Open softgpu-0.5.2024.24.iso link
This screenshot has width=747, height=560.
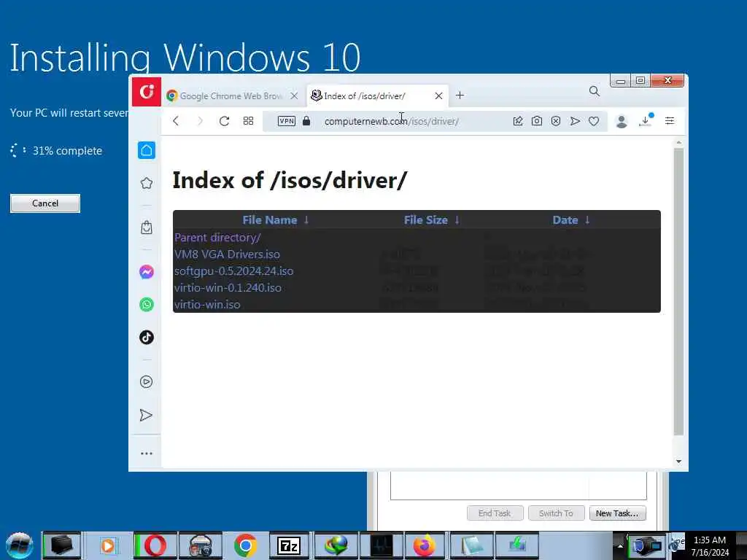[234, 271]
